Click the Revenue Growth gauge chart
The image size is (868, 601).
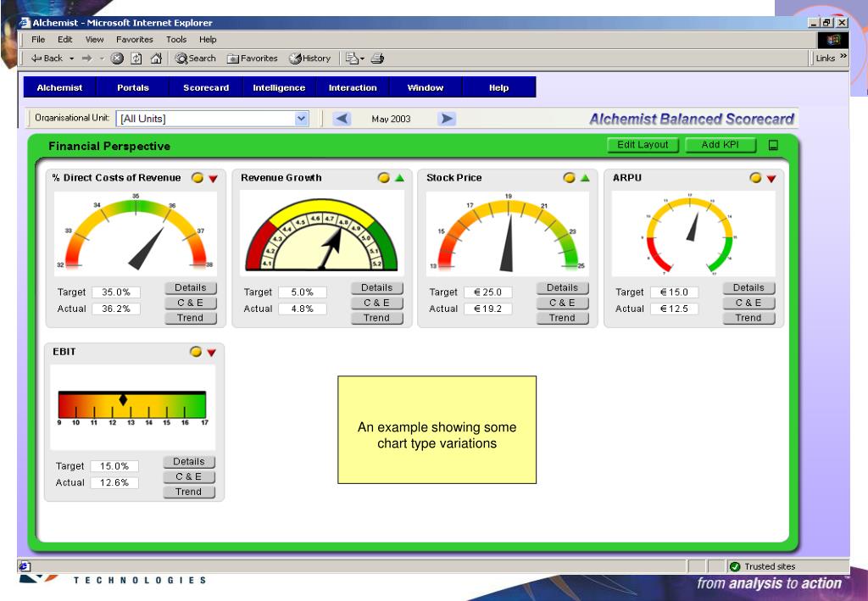tap(321, 234)
